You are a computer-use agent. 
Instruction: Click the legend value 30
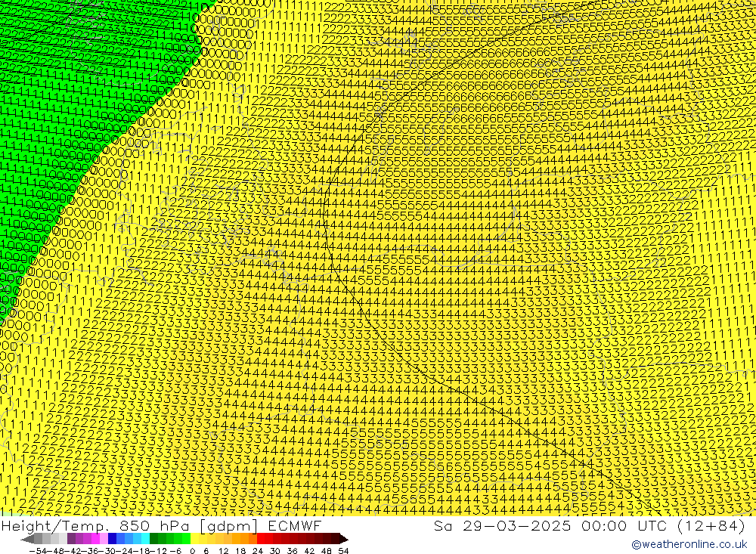pos(275,551)
